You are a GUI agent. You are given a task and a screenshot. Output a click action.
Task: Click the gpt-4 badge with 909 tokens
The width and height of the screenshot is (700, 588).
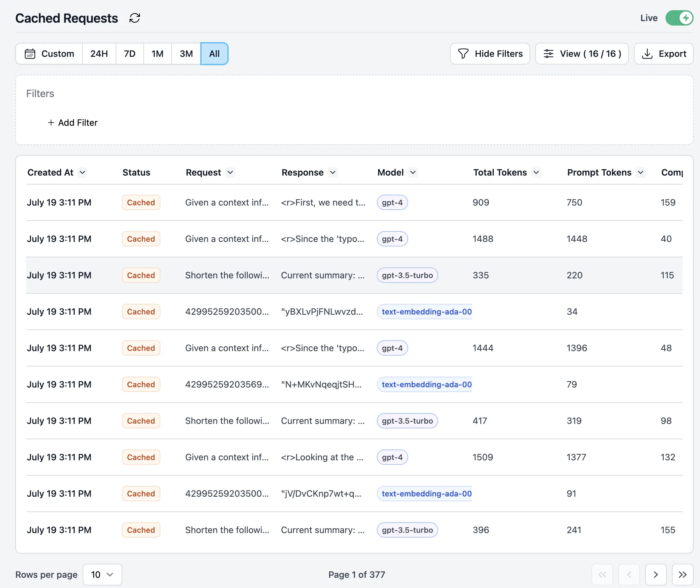(x=392, y=202)
